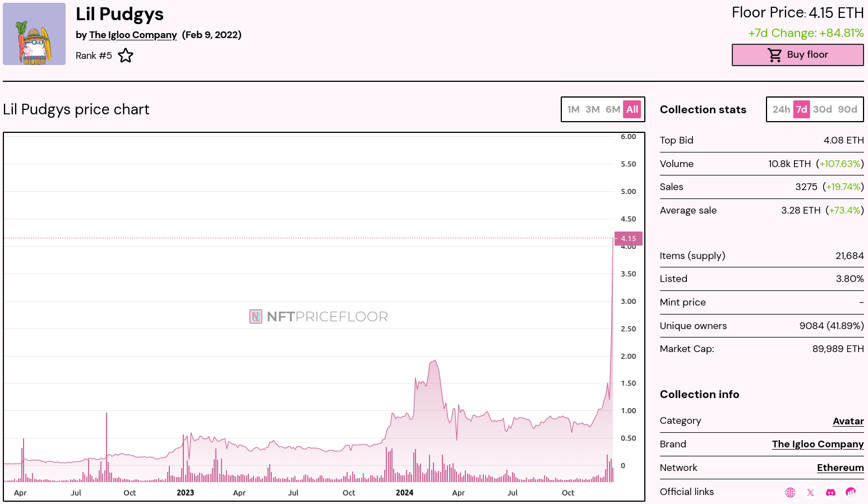This screenshot has height=504, width=868.
Task: Click the 2024 label on chart axis
Action: (404, 493)
